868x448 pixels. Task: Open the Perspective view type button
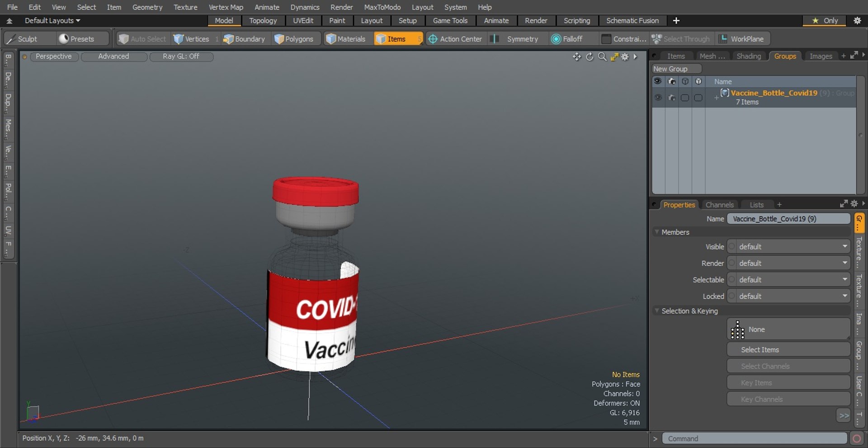point(54,57)
